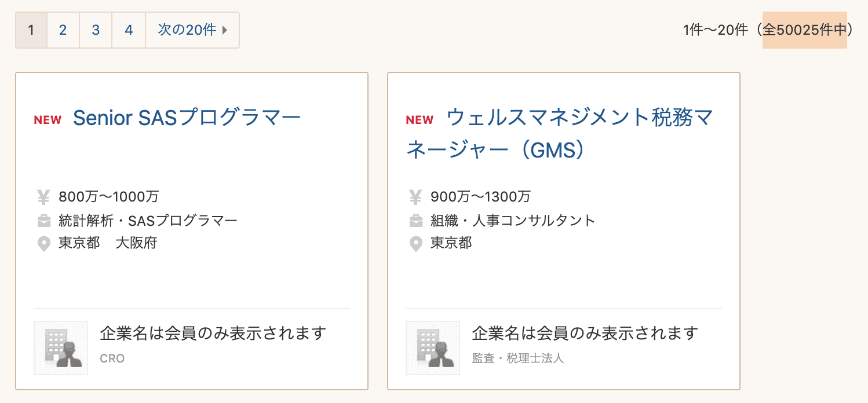Jump to page 3
Viewport: 868px width, 403px height.
[x=96, y=30]
